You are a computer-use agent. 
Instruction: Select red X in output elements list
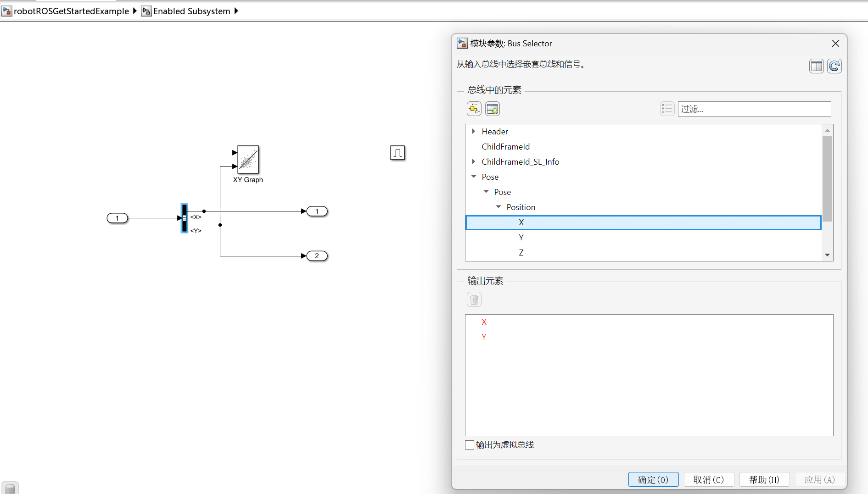[484, 322]
